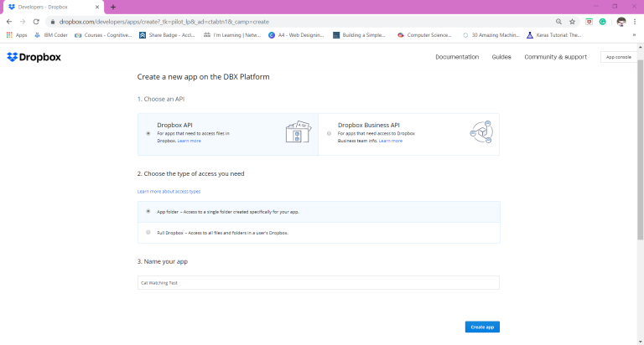Click the browser forward arrow

(23, 22)
